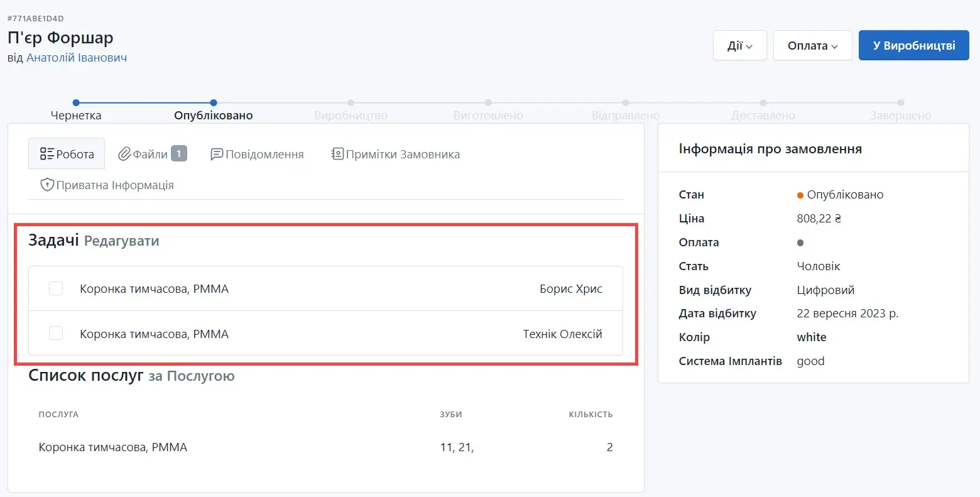Check the task assigned to Технік Олексій

[x=56, y=333]
